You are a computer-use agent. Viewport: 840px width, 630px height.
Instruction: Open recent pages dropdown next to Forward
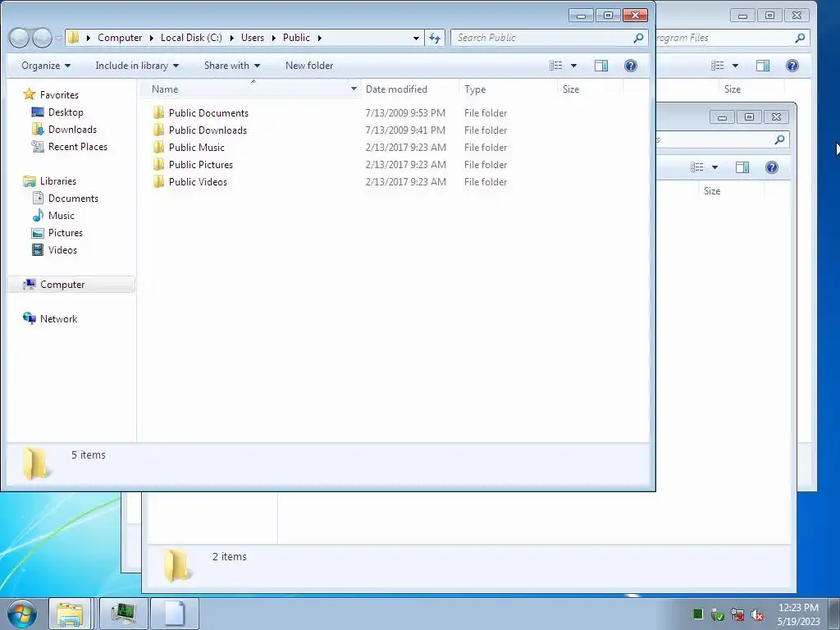tap(58, 39)
